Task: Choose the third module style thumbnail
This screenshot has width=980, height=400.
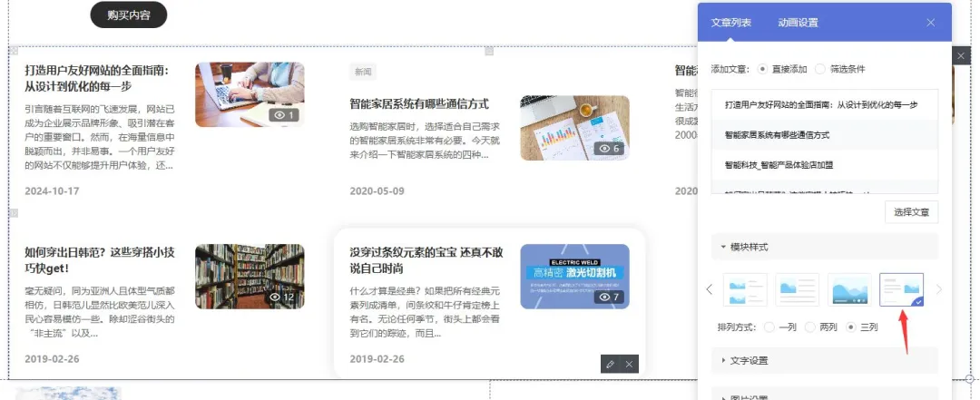Action: (849, 289)
